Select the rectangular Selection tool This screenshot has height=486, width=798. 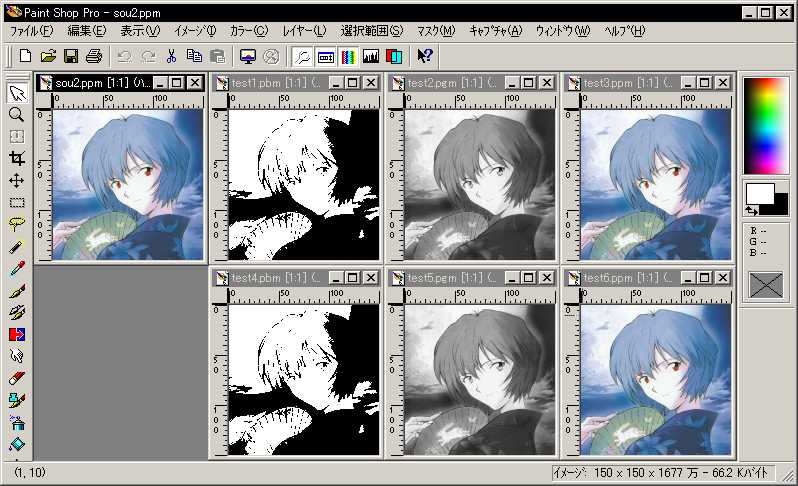coord(17,203)
